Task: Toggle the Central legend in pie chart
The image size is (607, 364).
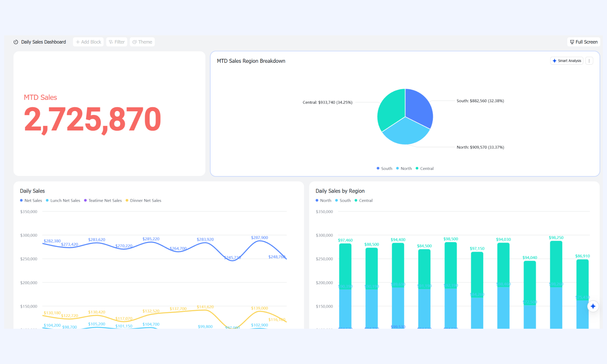Action: [424, 168]
